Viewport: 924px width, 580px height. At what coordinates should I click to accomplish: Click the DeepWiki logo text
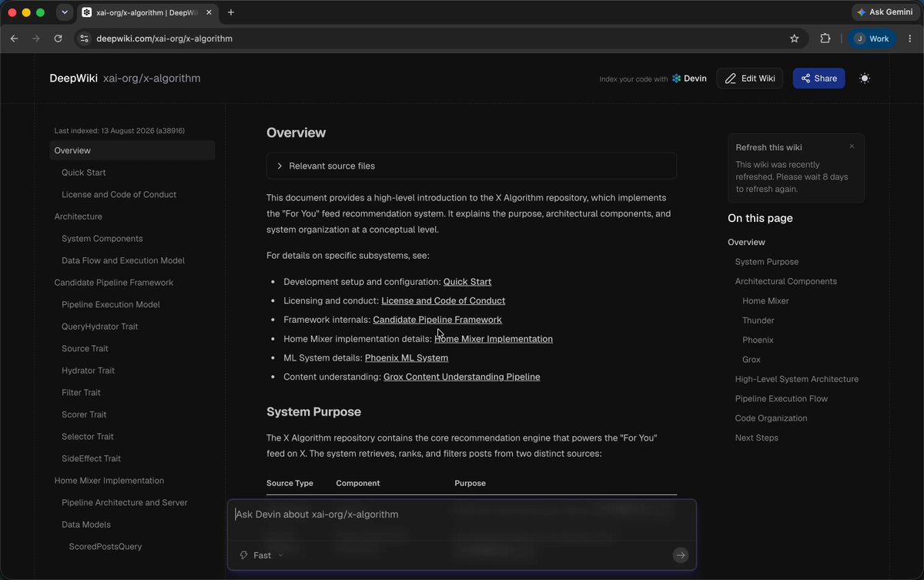74,79
